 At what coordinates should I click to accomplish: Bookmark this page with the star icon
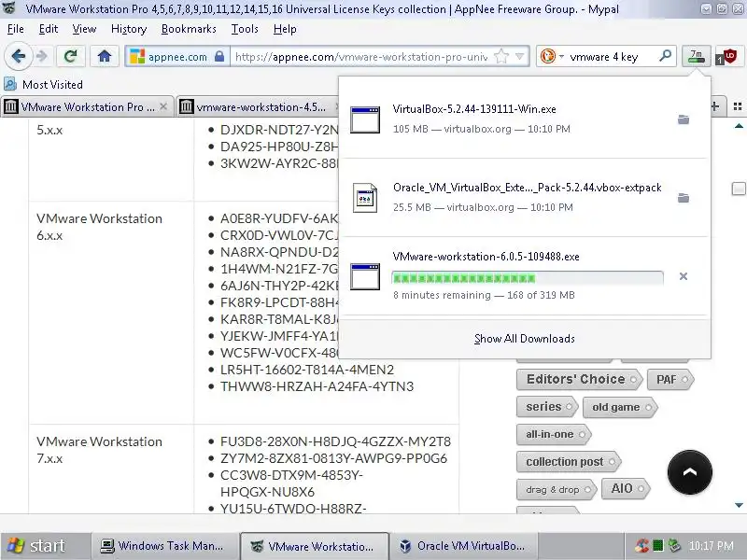(x=501, y=57)
